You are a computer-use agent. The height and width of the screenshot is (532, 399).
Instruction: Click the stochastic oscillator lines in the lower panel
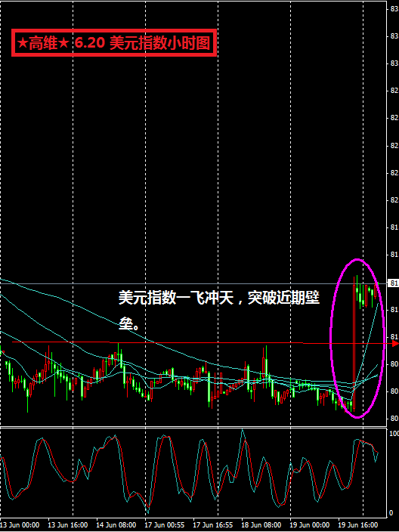pos(193,473)
